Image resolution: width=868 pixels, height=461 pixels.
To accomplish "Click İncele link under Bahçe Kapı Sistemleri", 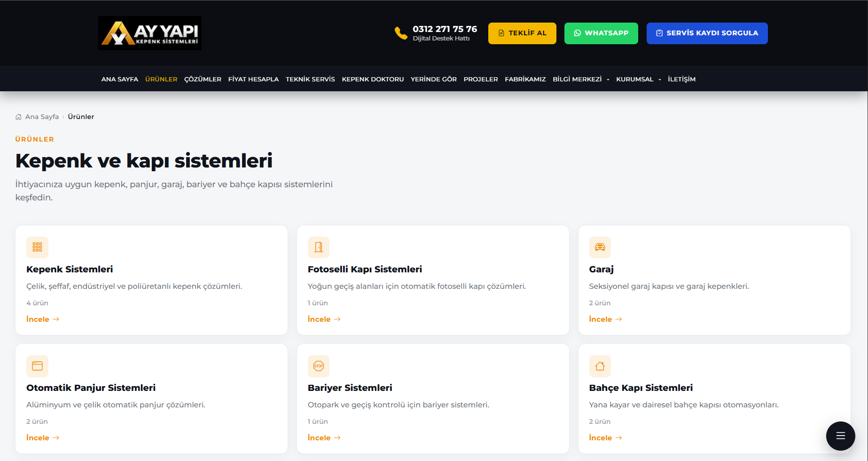I will pos(605,437).
